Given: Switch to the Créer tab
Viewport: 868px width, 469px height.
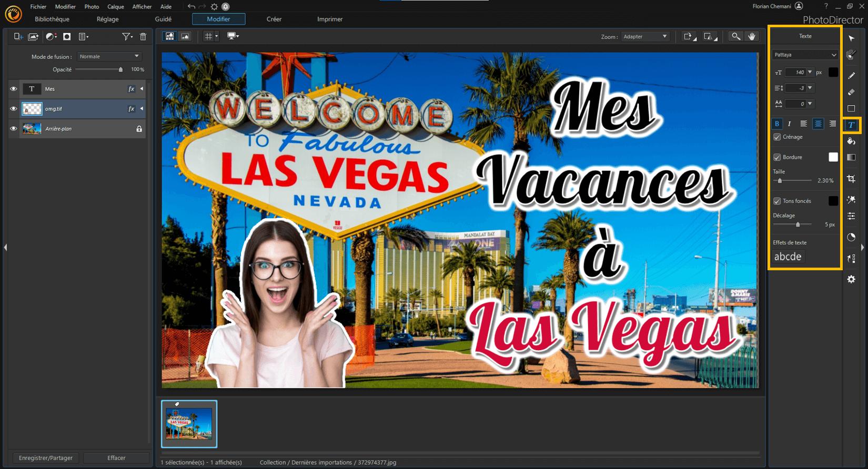Looking at the screenshot, I should tap(274, 19).
